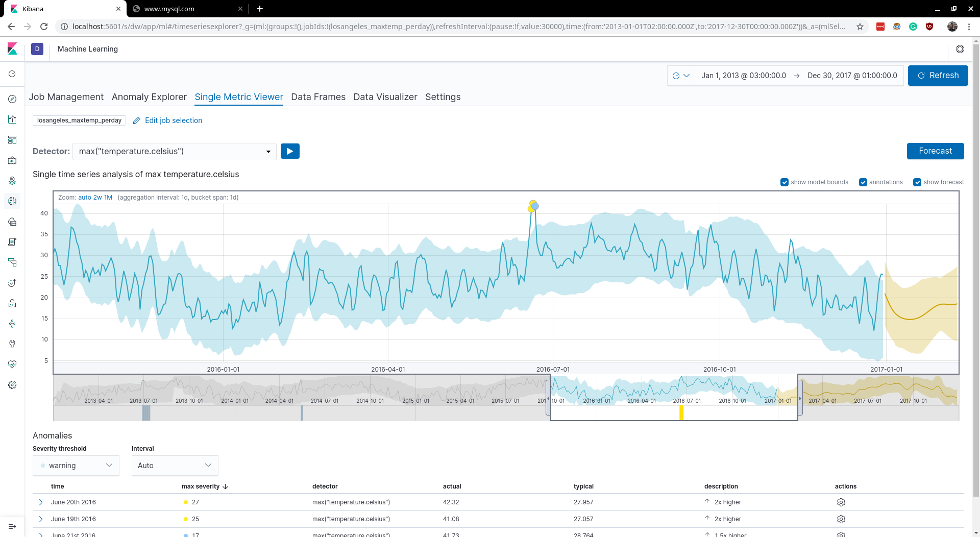Bookmark this page with the star icon
The image size is (980, 537).
[860, 27]
